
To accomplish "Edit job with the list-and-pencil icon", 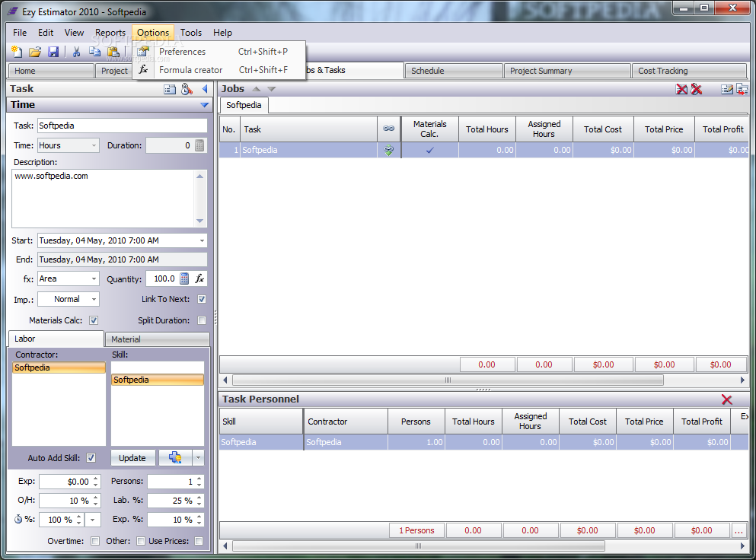I will coord(727,89).
